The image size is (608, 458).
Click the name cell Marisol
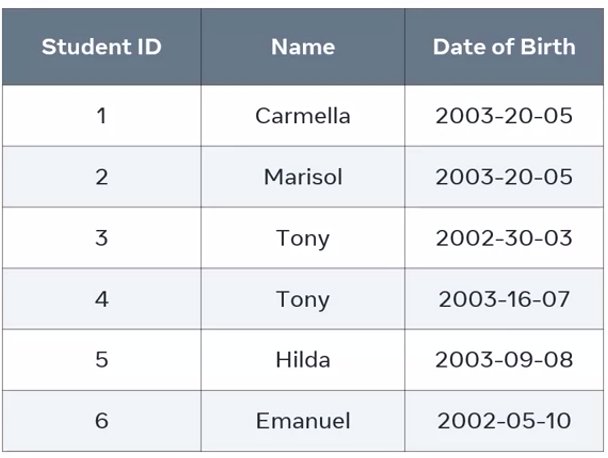pos(302,177)
